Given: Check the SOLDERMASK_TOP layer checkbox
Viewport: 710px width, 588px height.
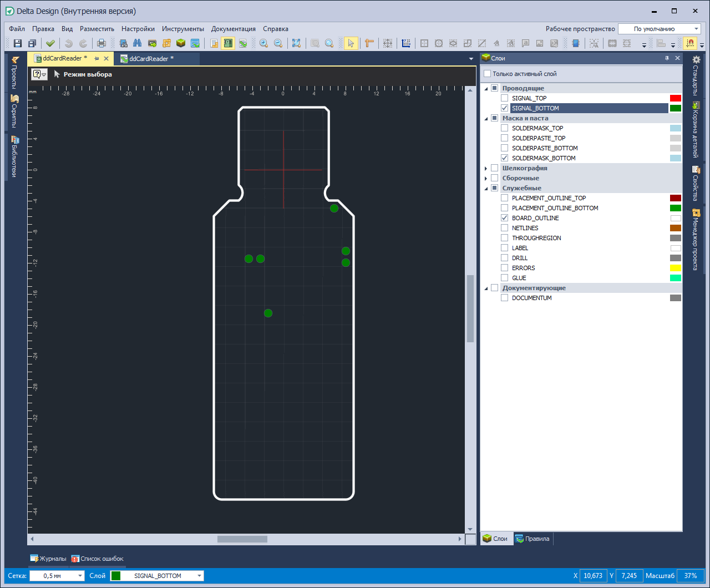Looking at the screenshot, I should point(504,128).
